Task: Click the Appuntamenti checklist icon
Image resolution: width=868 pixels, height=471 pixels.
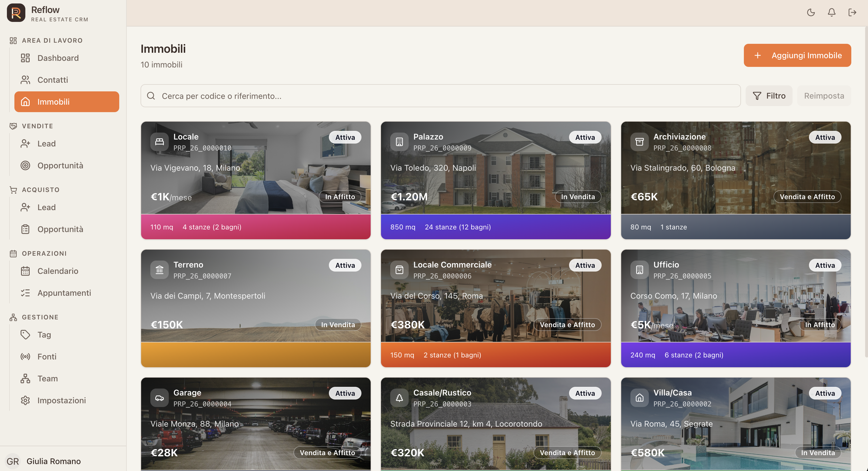Action: (25, 293)
